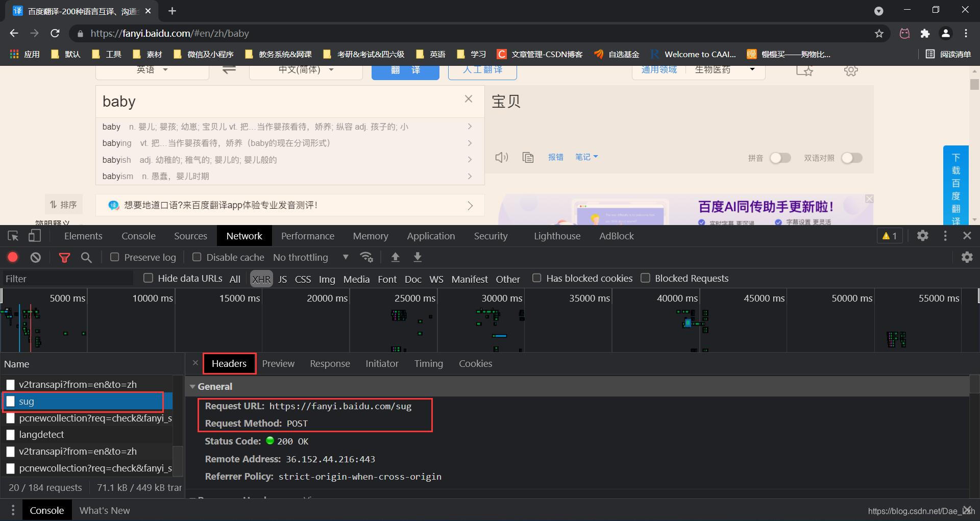980x521 pixels.
Task: Expand the babyism suggestion row
Action: click(289, 176)
